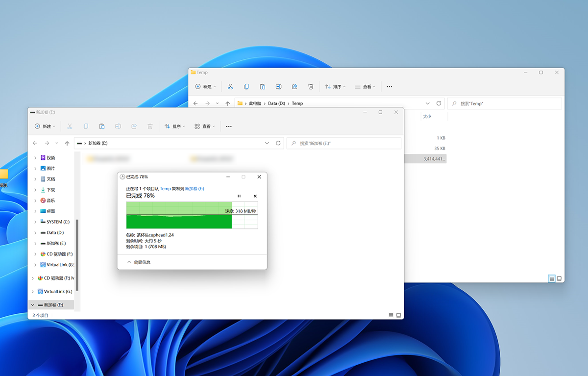Sort by 大小 column header in Temp window
The width and height of the screenshot is (588, 376).
(427, 117)
